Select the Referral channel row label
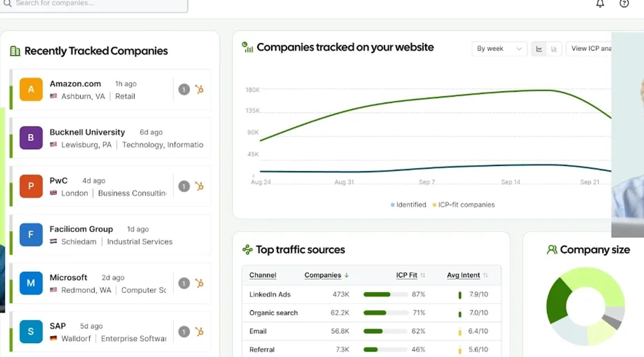Image resolution: width=644 pixels, height=357 pixels. click(262, 350)
